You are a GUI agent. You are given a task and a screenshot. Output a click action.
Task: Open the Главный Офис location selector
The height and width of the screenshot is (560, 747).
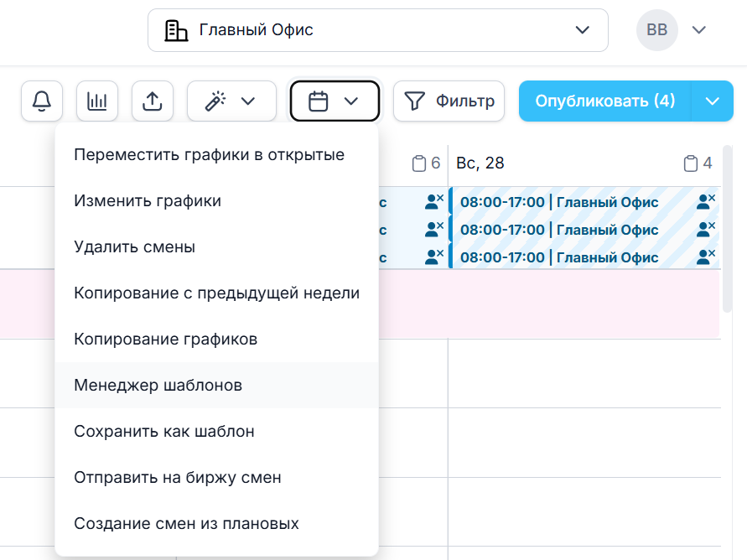pos(377,30)
